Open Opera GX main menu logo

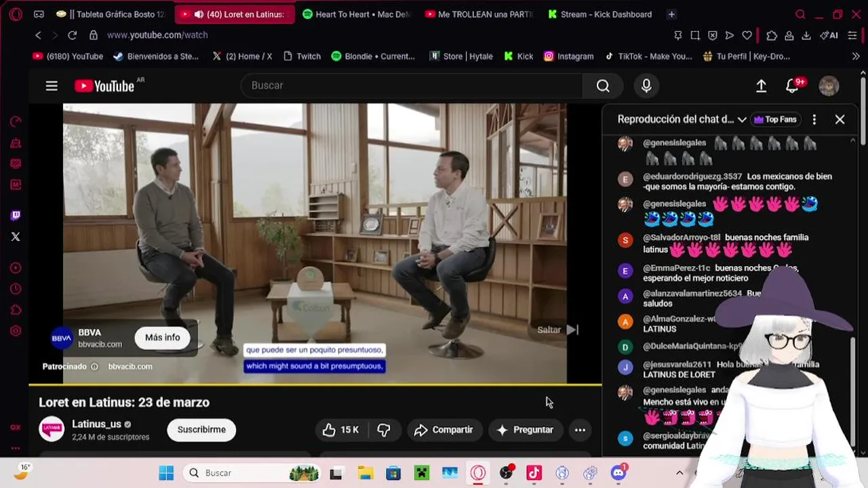[16, 14]
